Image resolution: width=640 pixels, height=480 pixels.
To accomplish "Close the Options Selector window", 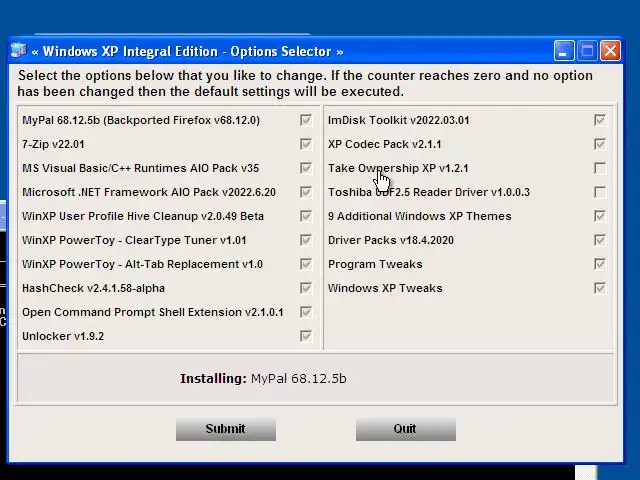I will pyautogui.click(x=610, y=51).
